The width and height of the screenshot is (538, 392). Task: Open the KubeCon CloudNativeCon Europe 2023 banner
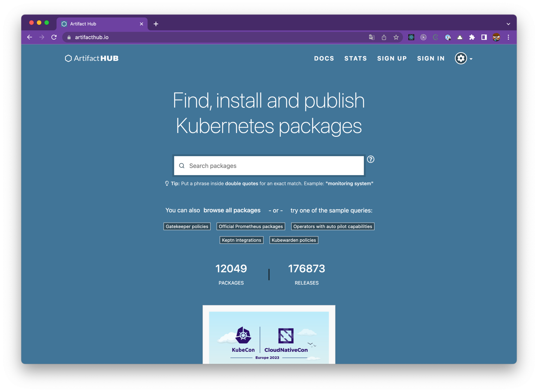tap(269, 335)
